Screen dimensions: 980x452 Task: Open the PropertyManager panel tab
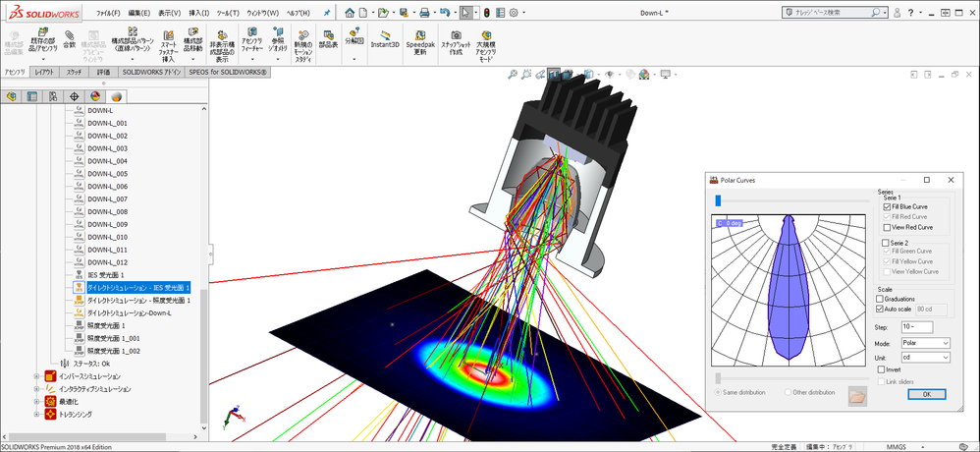tap(31, 96)
